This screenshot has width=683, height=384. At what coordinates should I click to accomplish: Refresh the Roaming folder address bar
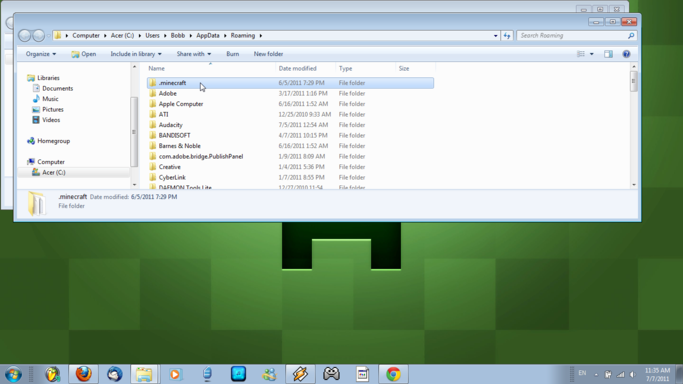click(x=507, y=36)
